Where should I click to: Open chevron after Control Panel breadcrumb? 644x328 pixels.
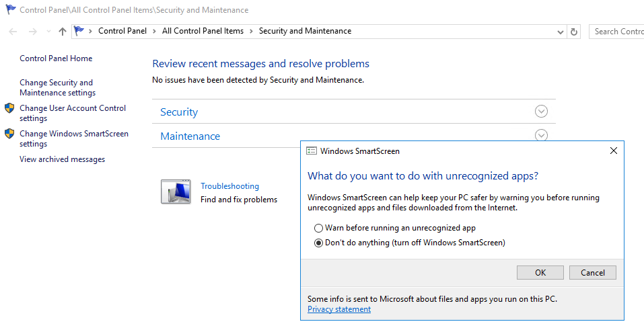pyautogui.click(x=154, y=31)
